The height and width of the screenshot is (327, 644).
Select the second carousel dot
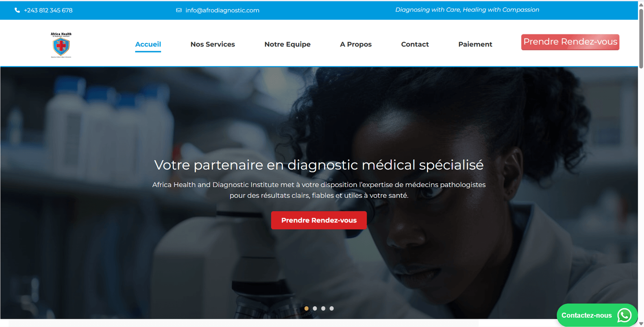coord(315,308)
